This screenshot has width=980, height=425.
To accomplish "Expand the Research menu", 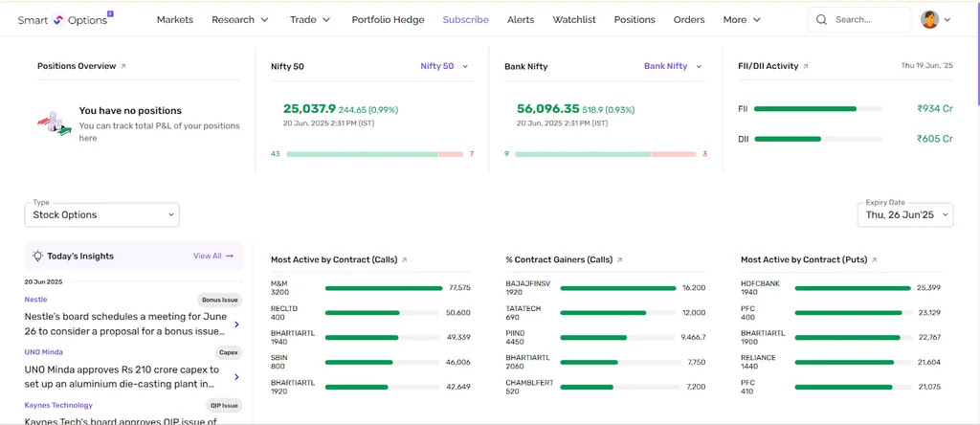I will (240, 19).
